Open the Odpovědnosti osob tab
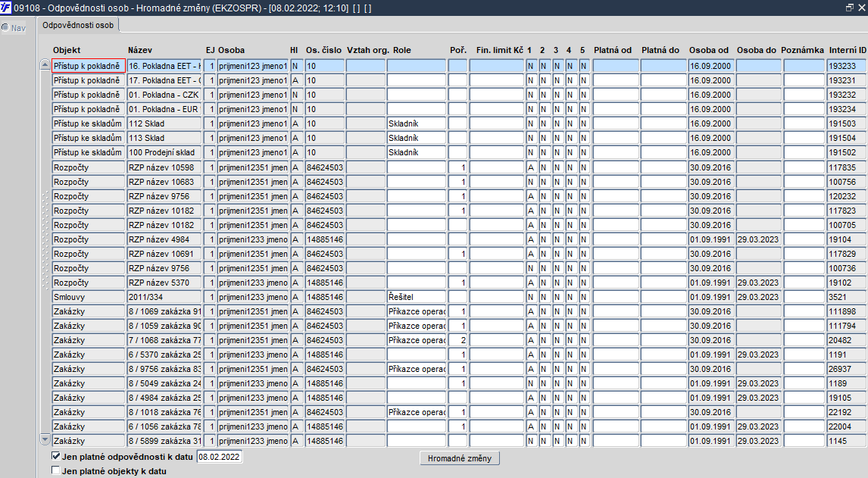 tap(78, 25)
